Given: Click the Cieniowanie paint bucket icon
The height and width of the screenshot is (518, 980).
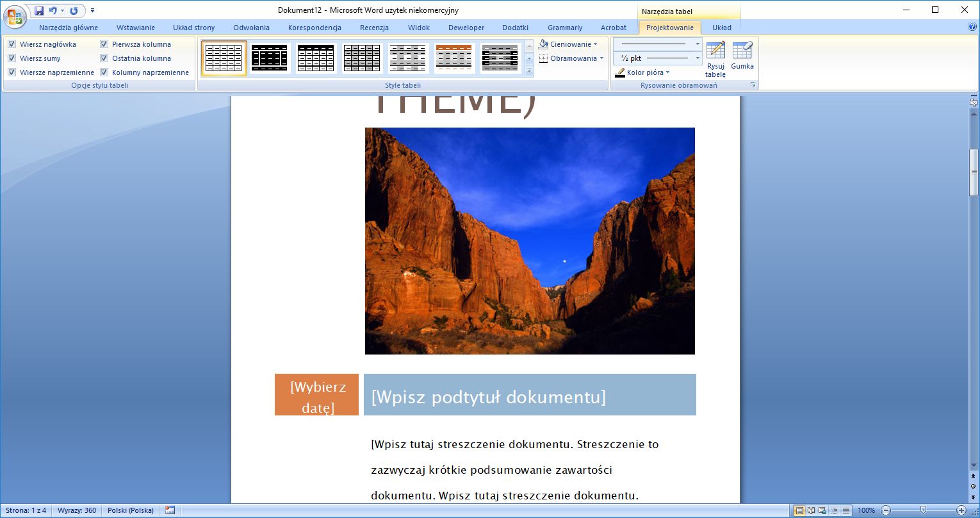Looking at the screenshot, I should click(x=544, y=44).
